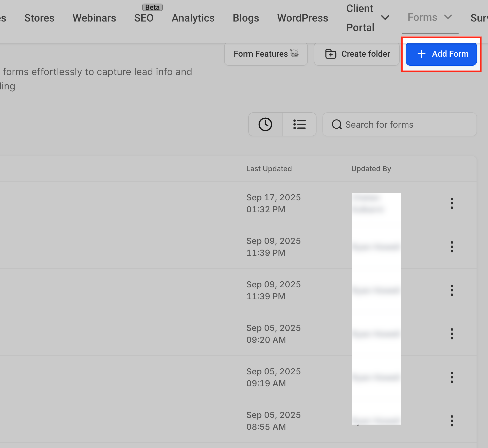Open options menu for Sep 05 09:20 AM row
The height and width of the screenshot is (448, 488).
(x=452, y=334)
